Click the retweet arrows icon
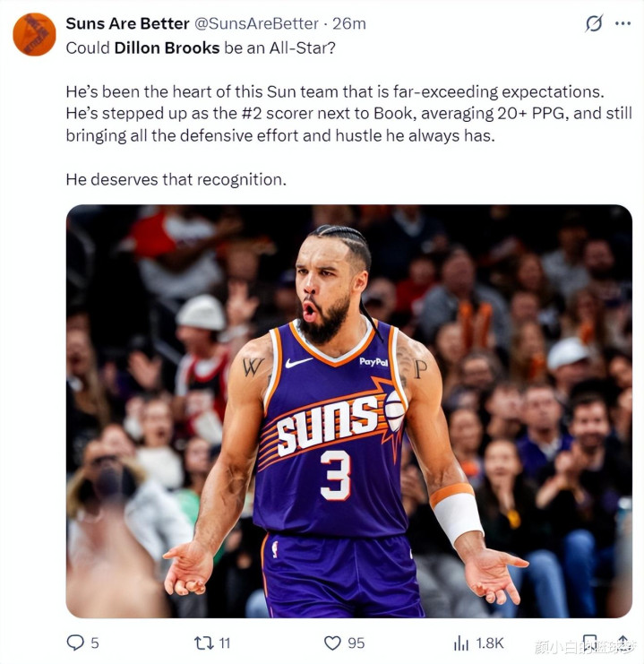The width and height of the screenshot is (644, 664). [202, 642]
